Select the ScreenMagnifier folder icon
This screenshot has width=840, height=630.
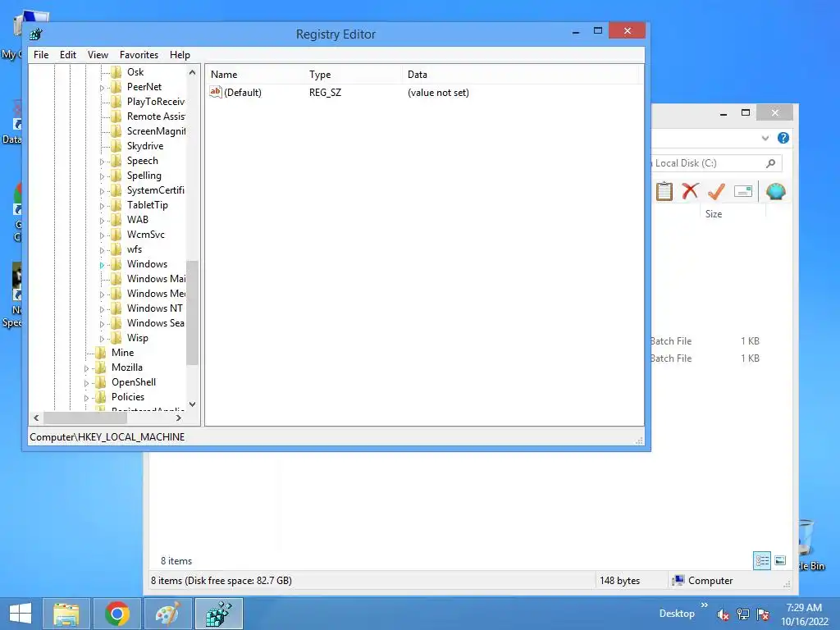click(x=116, y=131)
